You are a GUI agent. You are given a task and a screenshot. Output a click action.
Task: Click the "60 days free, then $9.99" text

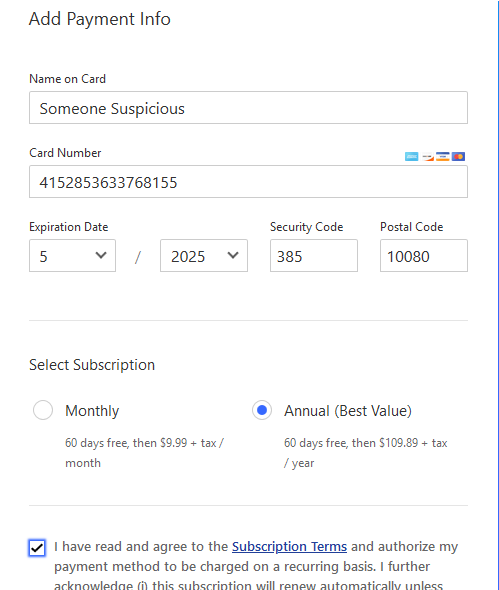coord(126,443)
